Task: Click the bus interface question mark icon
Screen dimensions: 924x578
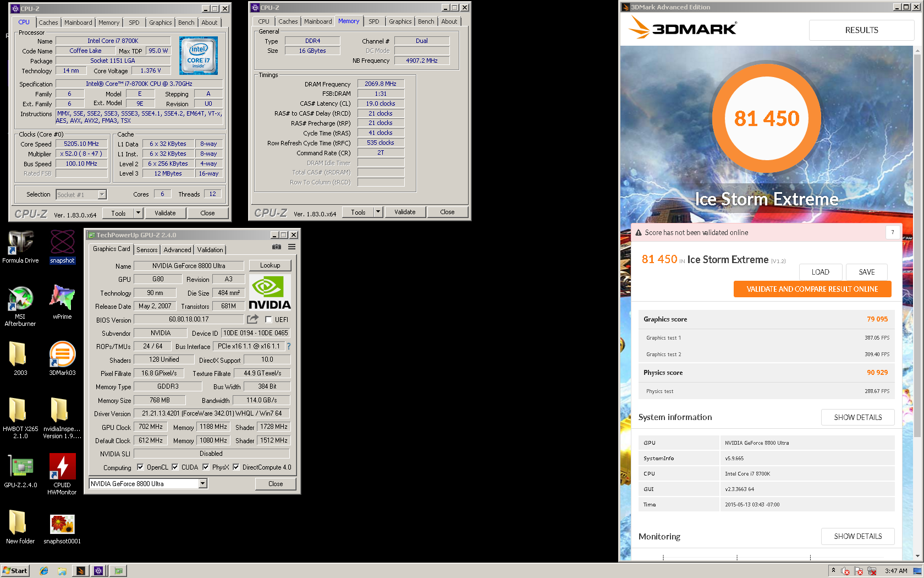Action: coord(289,346)
